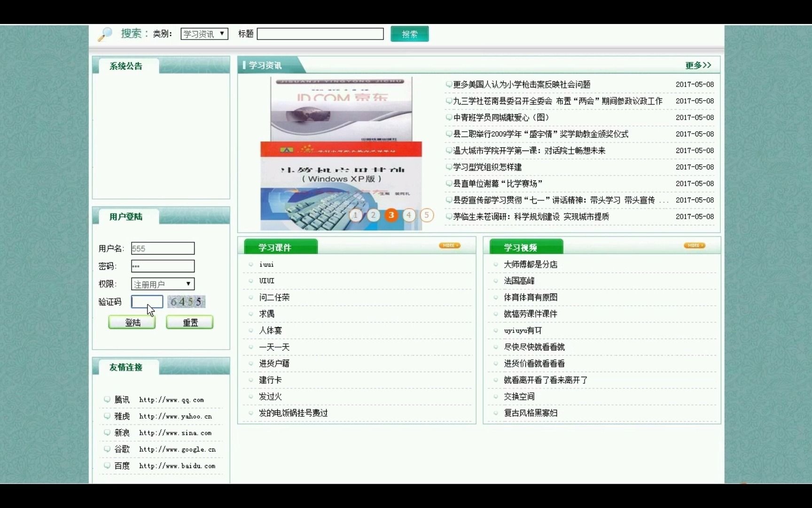Screen dimensions: 812x508
Task: Open 新浪 friendly link www.sina.com
Action: pyautogui.click(x=163, y=433)
